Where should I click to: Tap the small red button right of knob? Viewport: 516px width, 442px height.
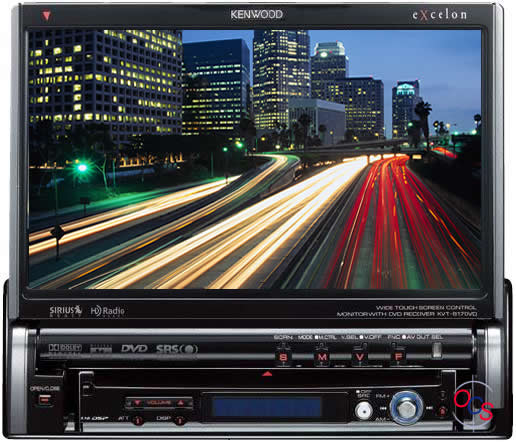click(442, 411)
